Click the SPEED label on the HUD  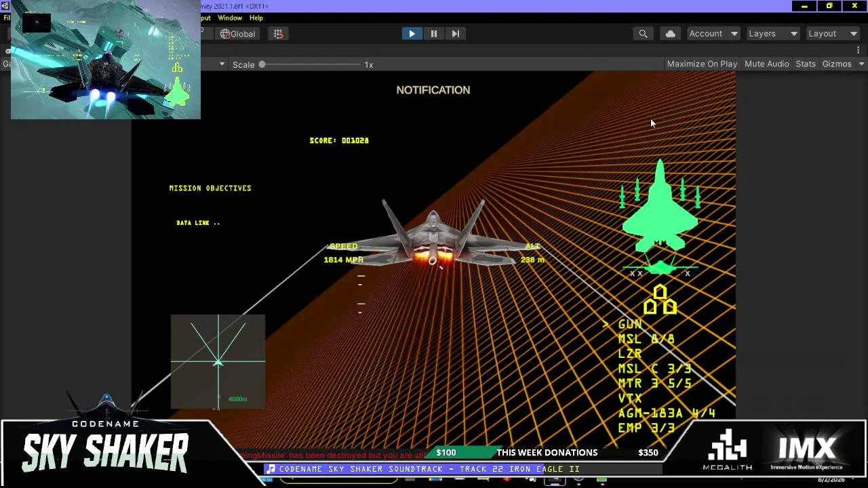tap(343, 247)
